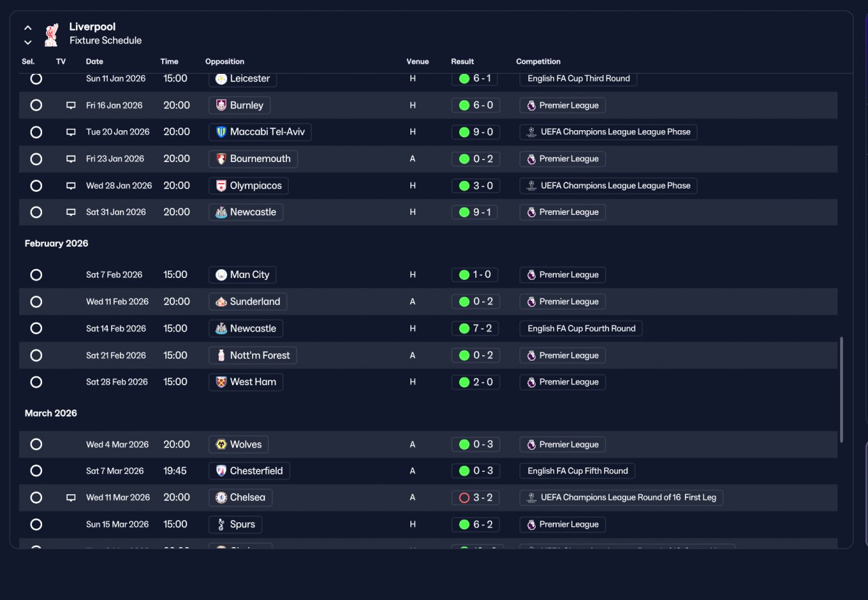Click the up chevron beside Liverpool
This screenshot has width=868, height=600.
pos(28,28)
